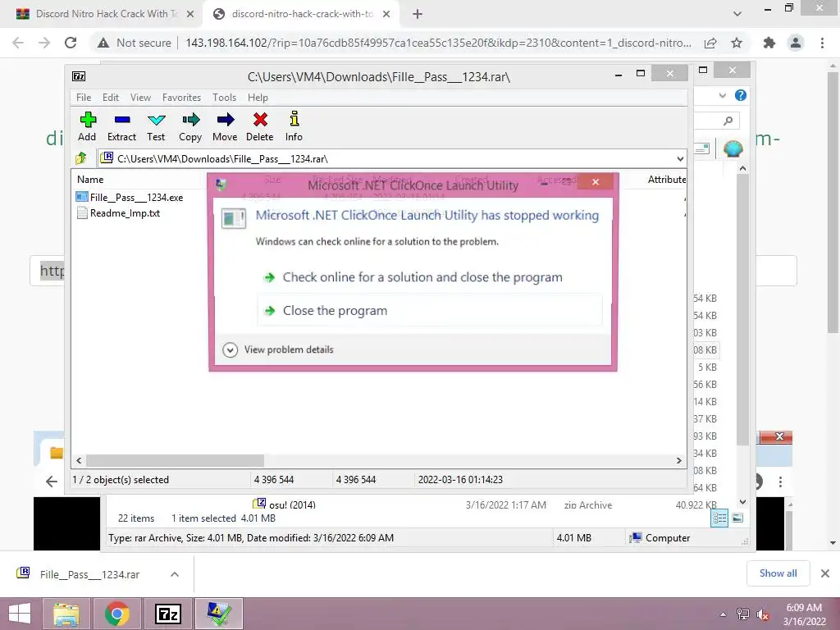Open the ClickOnce taskbar item
Image resolution: width=840 pixels, height=630 pixels.
pos(218,614)
